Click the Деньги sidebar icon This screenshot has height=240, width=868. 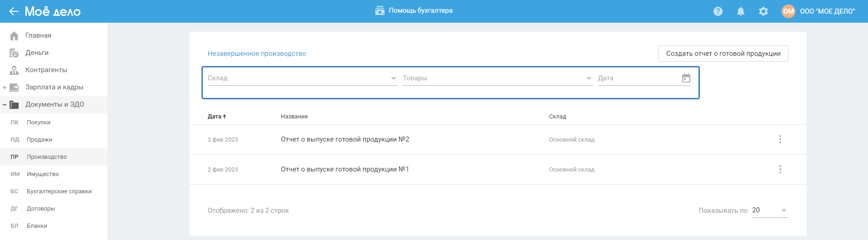[14, 53]
